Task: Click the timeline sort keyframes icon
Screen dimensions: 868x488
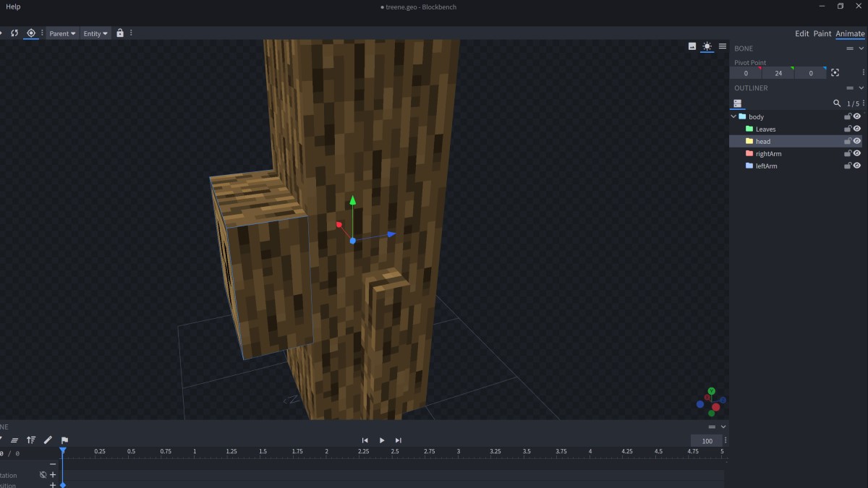Action: tap(31, 440)
